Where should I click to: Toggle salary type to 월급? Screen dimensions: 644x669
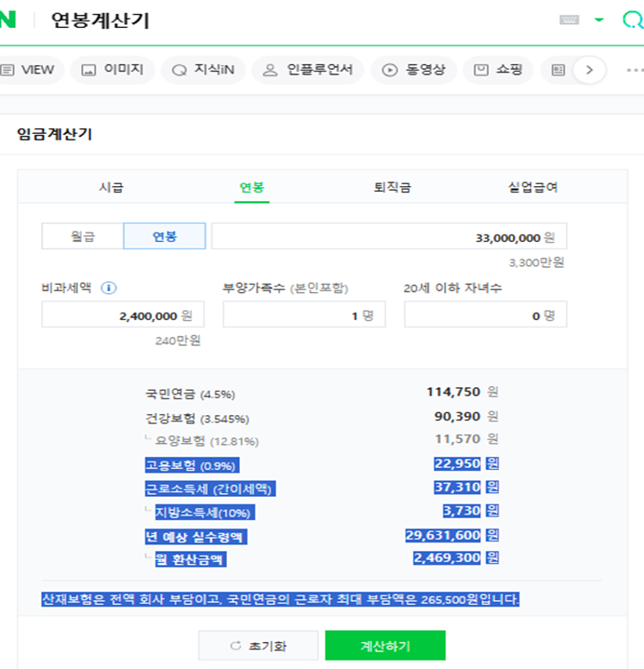(x=83, y=236)
